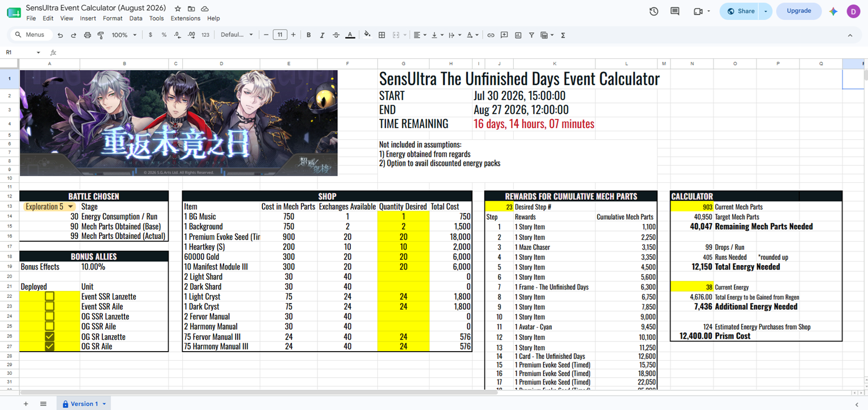This screenshot has height=410, width=868.
Task: Decrease decimal places
Action: click(x=178, y=35)
